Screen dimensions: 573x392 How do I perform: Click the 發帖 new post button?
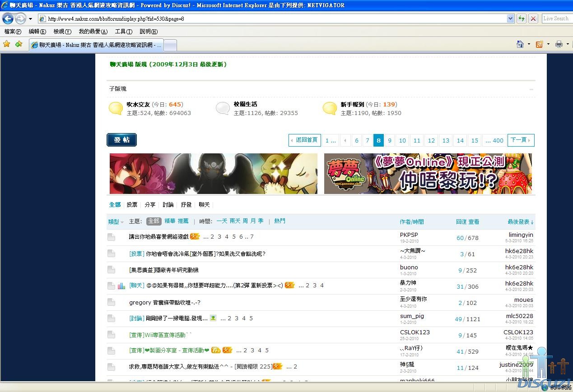(x=121, y=140)
